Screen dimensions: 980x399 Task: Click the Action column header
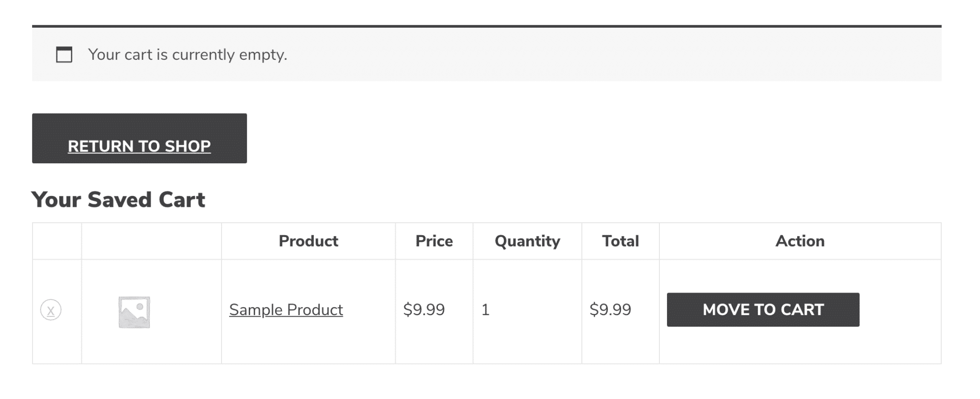pyautogui.click(x=800, y=241)
